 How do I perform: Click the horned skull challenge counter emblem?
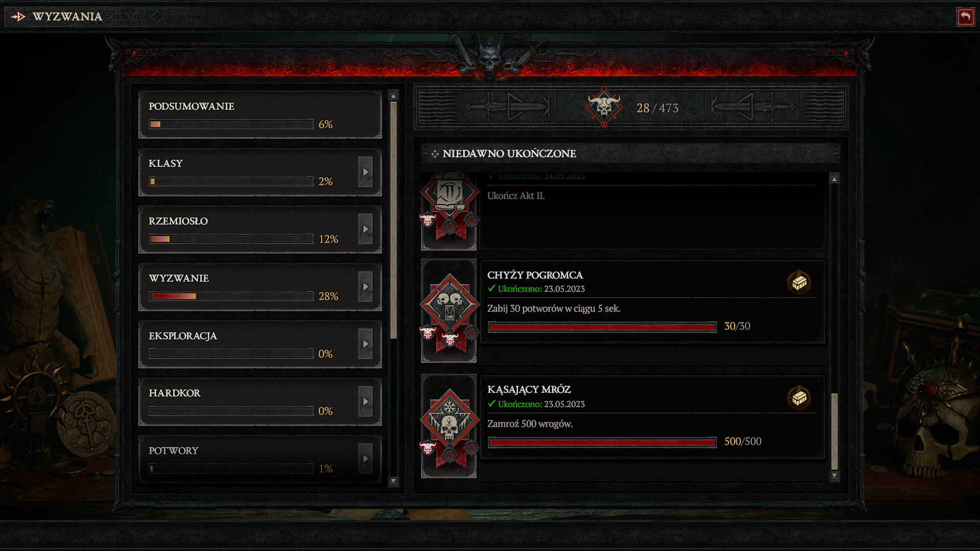point(604,107)
